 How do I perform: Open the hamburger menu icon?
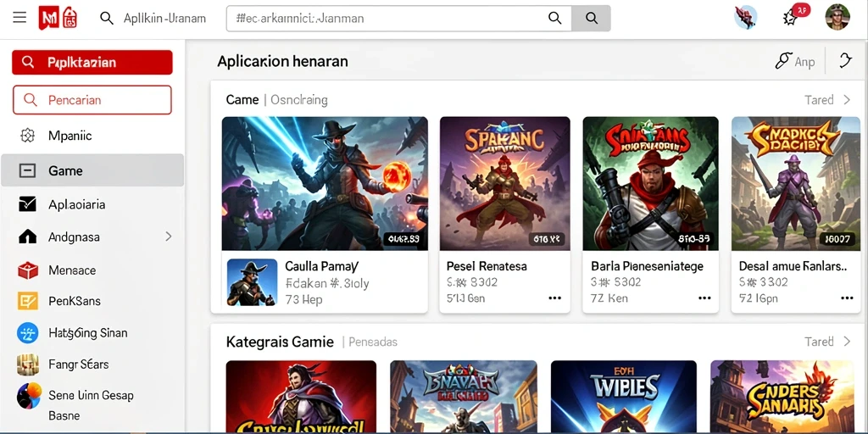20,18
